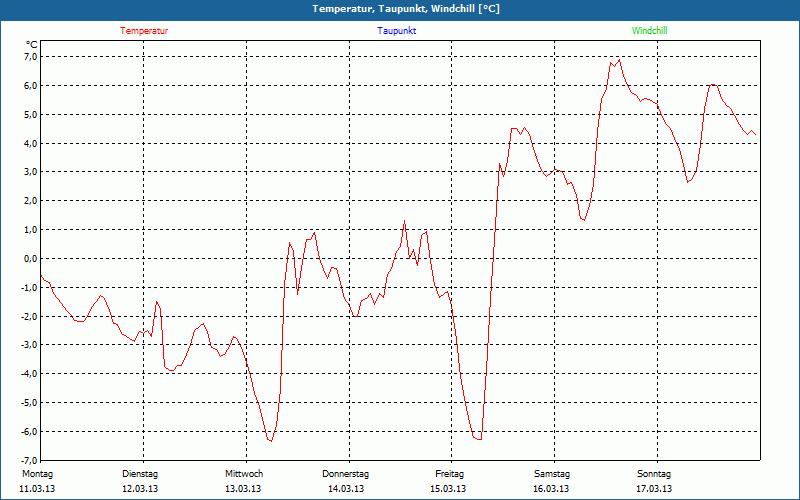
Task: Click the date 12.03.13
Action: point(140,489)
